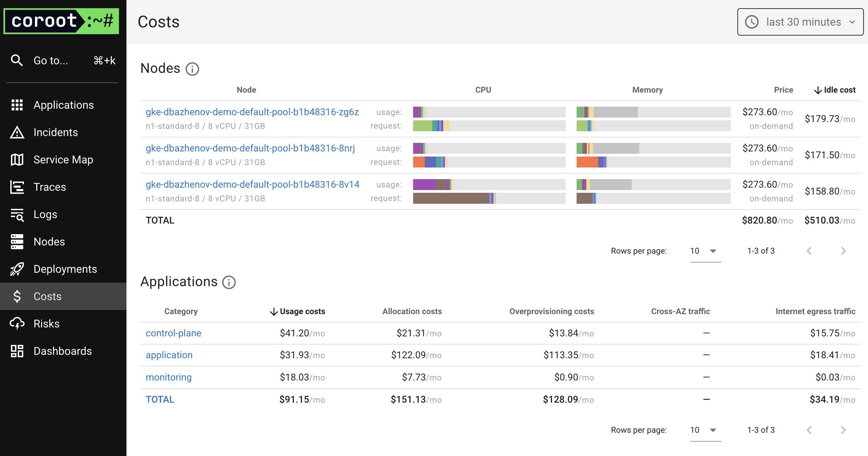868x456 pixels.
Task: Open the control-plane category link
Action: 173,333
